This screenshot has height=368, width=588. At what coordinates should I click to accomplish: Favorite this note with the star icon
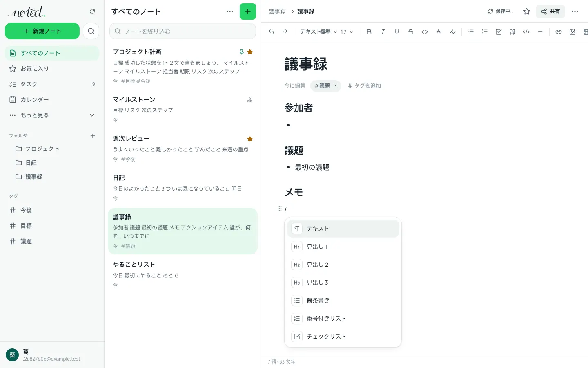527,11
